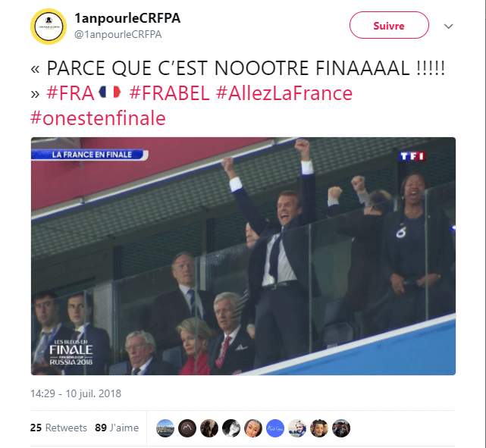Expand the tweet options chevron

tap(449, 27)
